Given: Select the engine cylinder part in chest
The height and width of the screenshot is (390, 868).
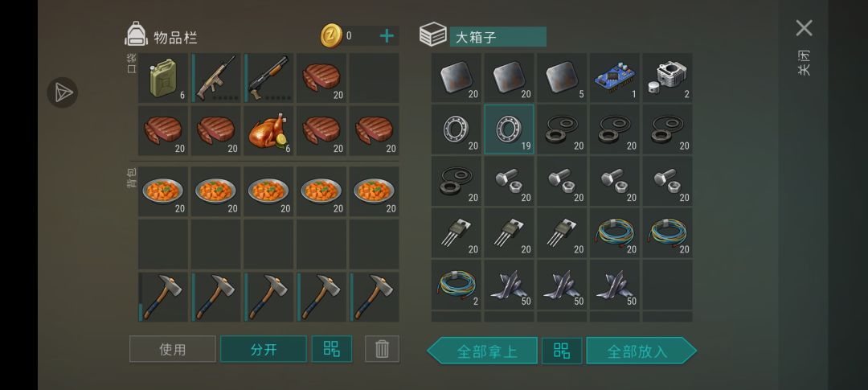Looking at the screenshot, I should click(x=667, y=78).
